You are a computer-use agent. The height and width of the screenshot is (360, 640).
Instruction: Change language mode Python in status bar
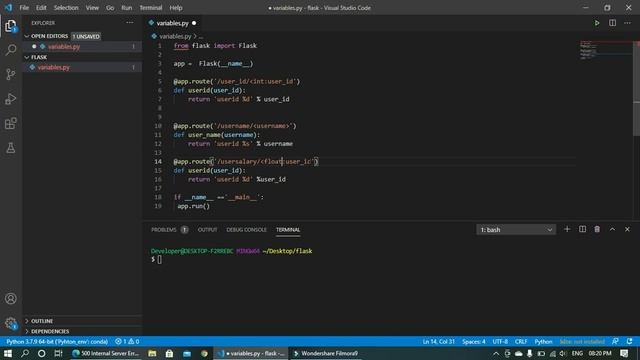[x=543, y=341]
